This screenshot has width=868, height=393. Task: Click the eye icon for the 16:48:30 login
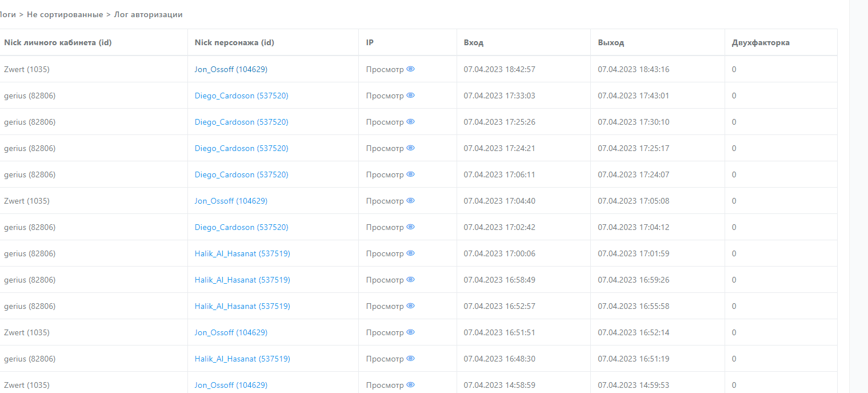tap(410, 359)
